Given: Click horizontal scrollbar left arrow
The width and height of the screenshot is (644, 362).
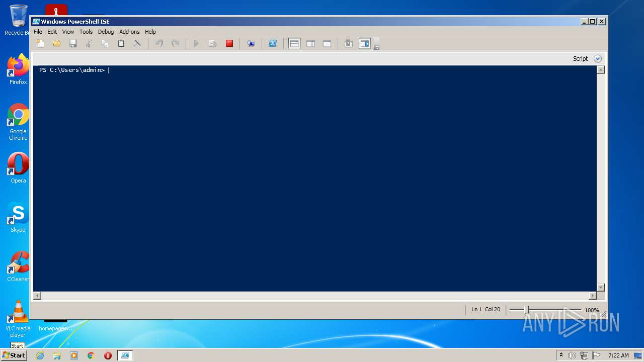Looking at the screenshot, I should point(37,296).
